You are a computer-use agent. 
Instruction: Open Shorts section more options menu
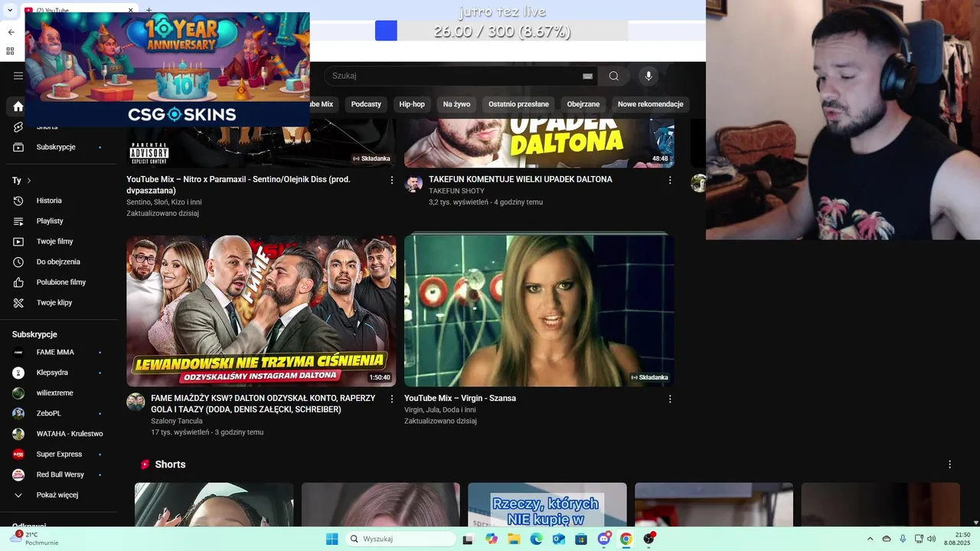(949, 465)
